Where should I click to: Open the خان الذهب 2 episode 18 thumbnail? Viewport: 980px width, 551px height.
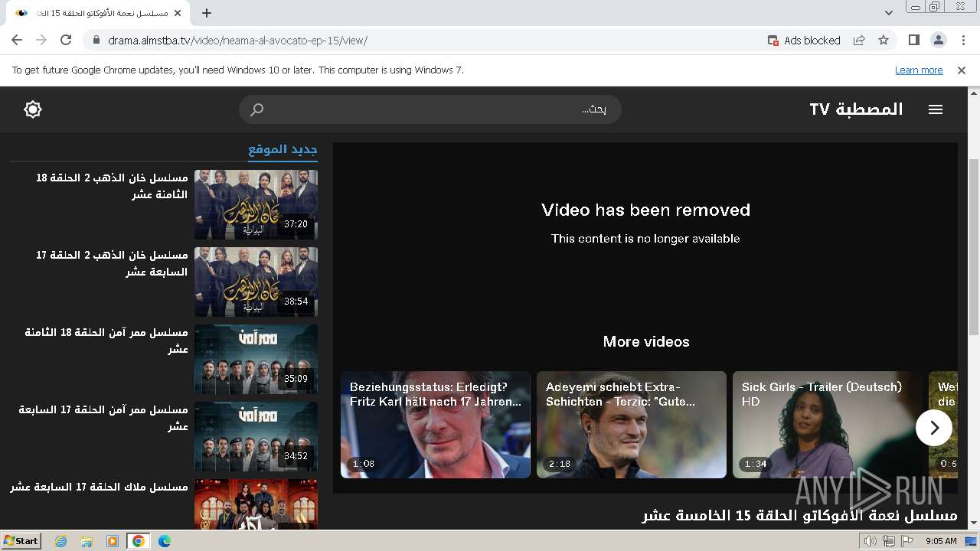[x=256, y=204]
